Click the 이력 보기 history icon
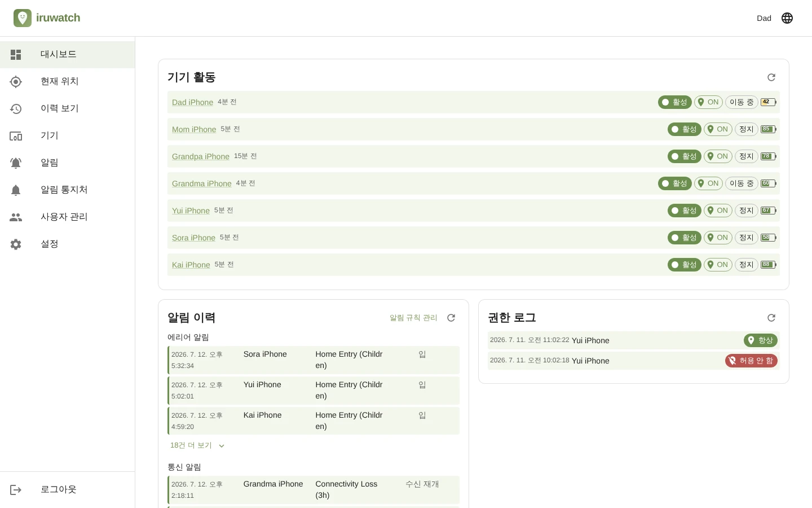Viewport: 812px width, 508px height. tap(16, 109)
